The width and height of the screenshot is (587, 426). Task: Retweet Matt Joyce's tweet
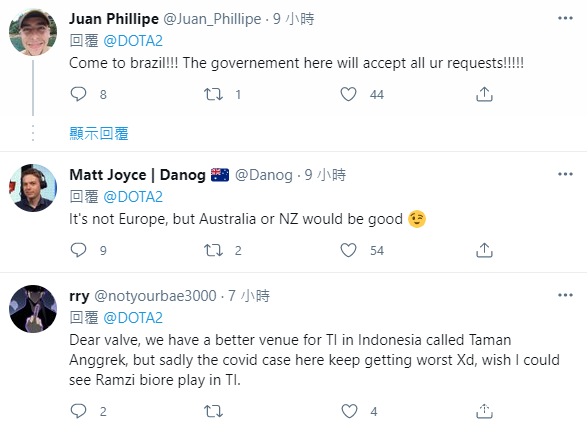(213, 250)
